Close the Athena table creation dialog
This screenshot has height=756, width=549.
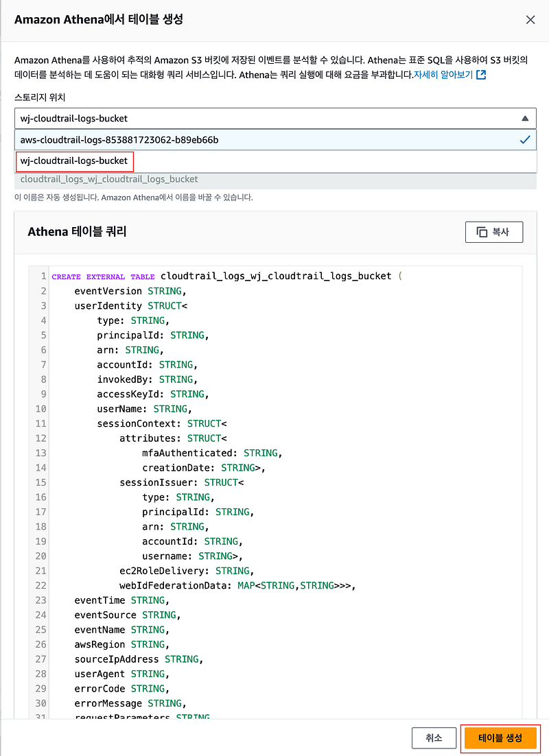point(530,20)
